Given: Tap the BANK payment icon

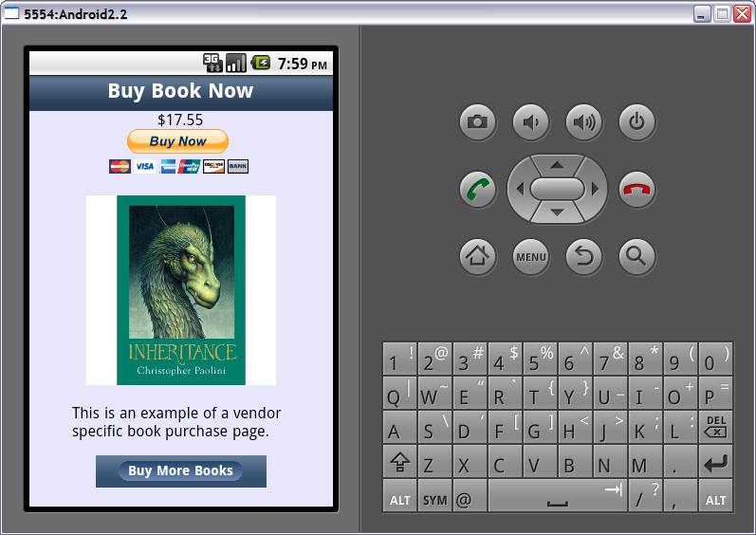Looking at the screenshot, I should coord(238,166).
